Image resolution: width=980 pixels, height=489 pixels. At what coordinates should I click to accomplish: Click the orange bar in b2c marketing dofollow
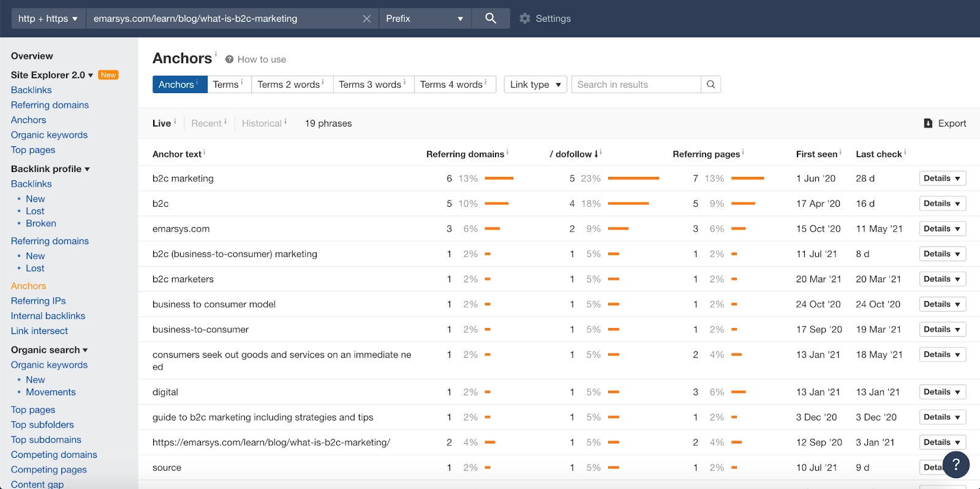point(633,178)
